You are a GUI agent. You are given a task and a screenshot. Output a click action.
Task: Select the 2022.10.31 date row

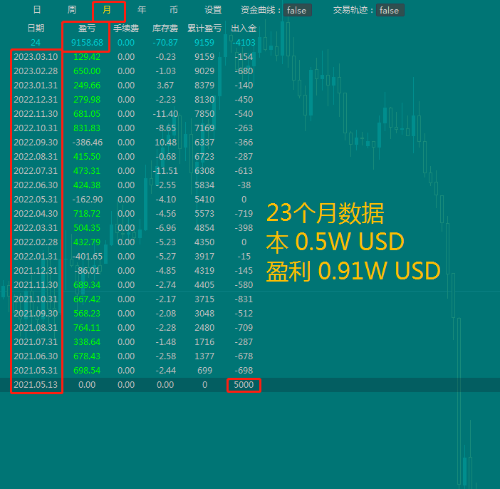point(36,128)
